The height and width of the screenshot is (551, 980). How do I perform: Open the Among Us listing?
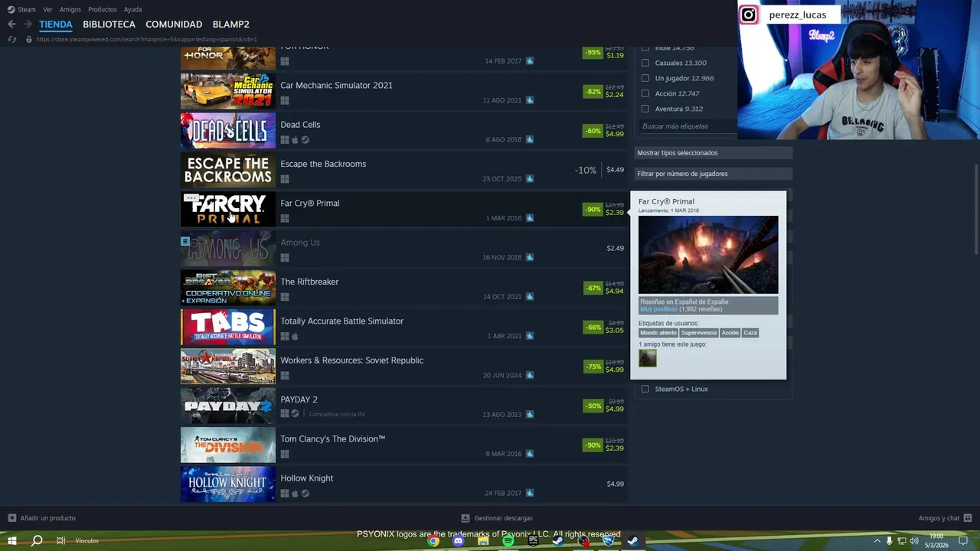pos(403,249)
